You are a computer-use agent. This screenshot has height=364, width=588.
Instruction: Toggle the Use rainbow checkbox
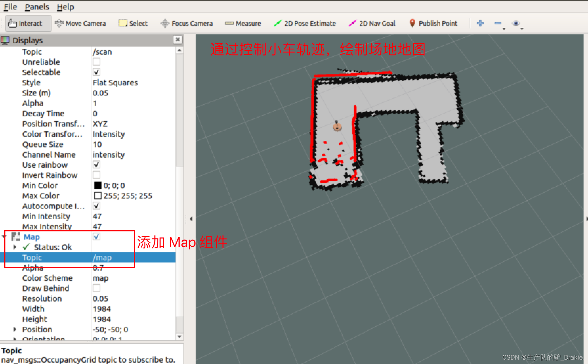pyautogui.click(x=97, y=165)
